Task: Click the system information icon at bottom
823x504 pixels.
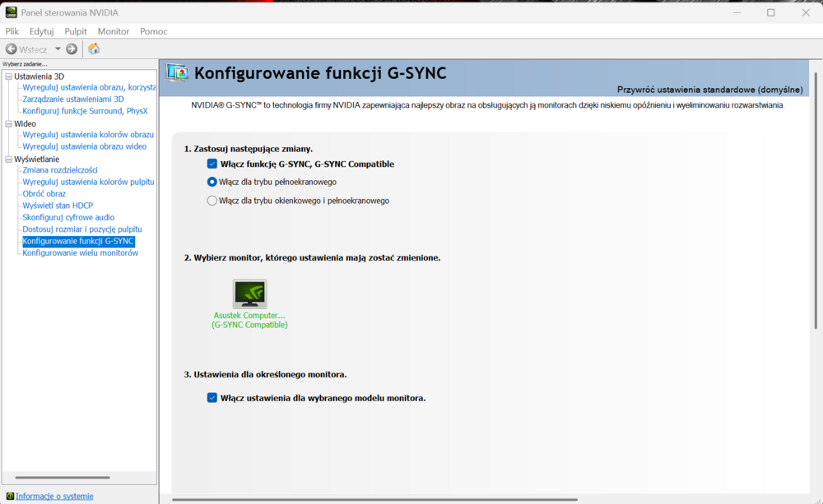Action: click(x=10, y=496)
